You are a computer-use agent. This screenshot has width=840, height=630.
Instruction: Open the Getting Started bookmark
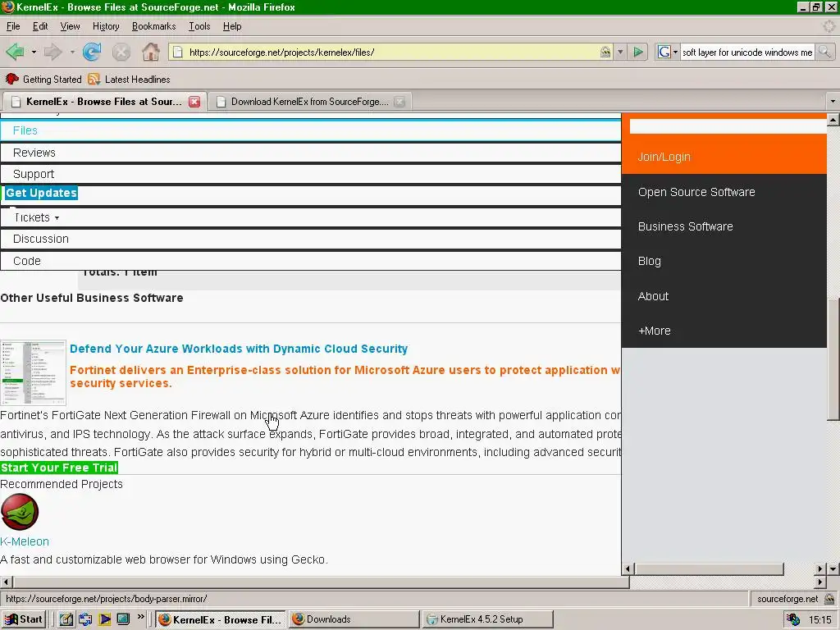pyautogui.click(x=44, y=80)
